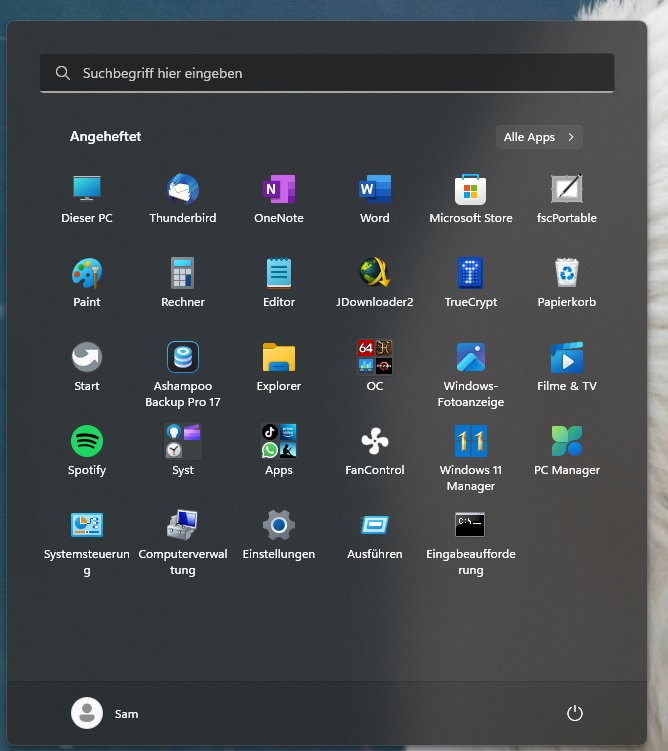668x751 pixels.
Task: Click the magnifier search icon
Action: (x=63, y=73)
